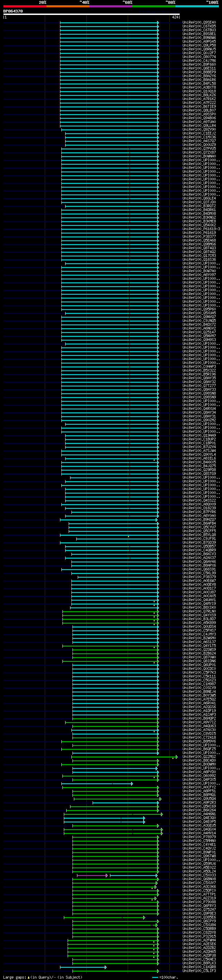The image size is (222, 980).
Task: Select hit UniRef100_A5K899
Action: click(x=199, y=623)
